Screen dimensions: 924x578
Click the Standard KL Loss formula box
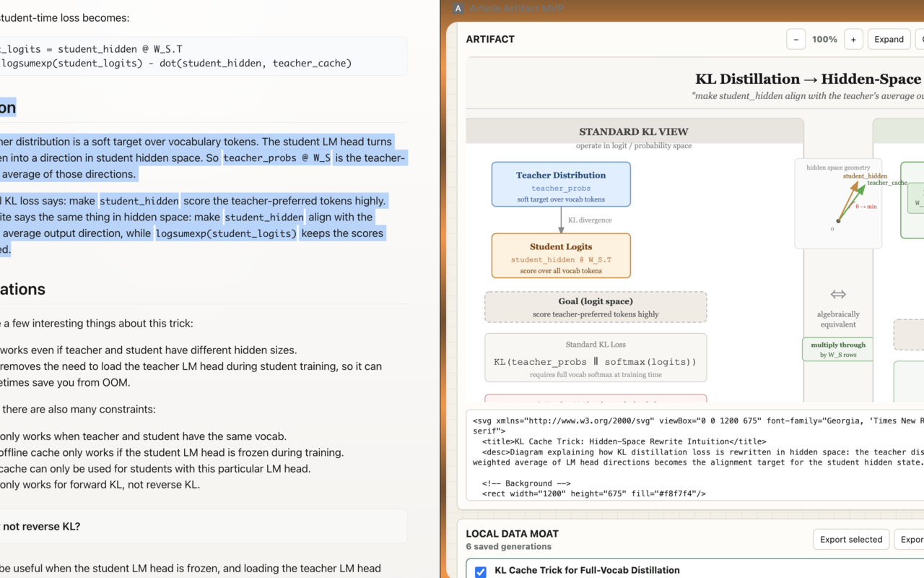tap(596, 357)
